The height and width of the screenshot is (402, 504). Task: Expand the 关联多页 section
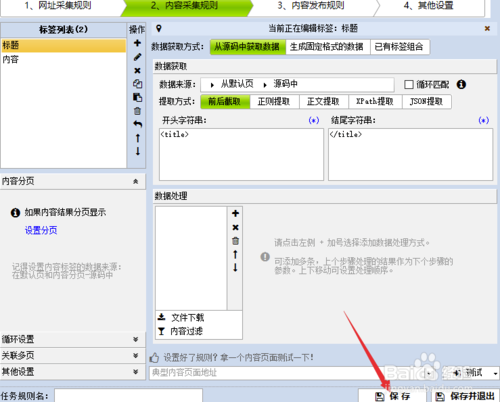(x=73, y=355)
